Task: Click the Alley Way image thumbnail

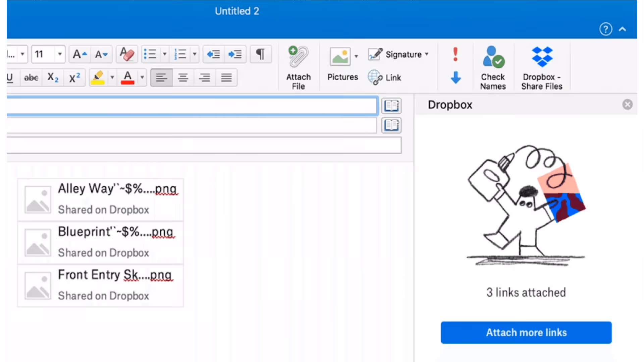Action: (38, 200)
